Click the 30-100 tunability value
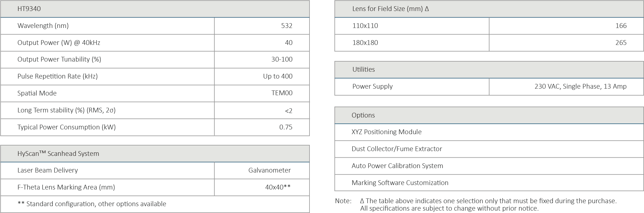This screenshot has height=213, width=644. point(281,59)
